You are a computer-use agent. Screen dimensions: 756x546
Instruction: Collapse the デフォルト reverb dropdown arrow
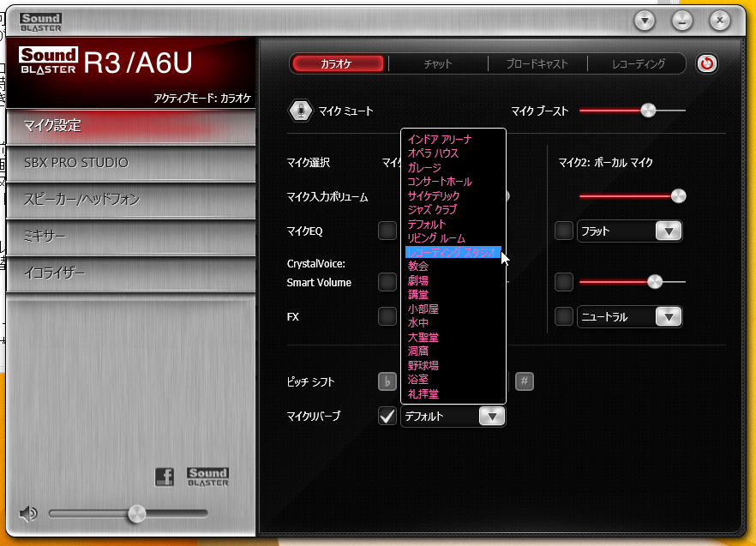click(x=492, y=417)
